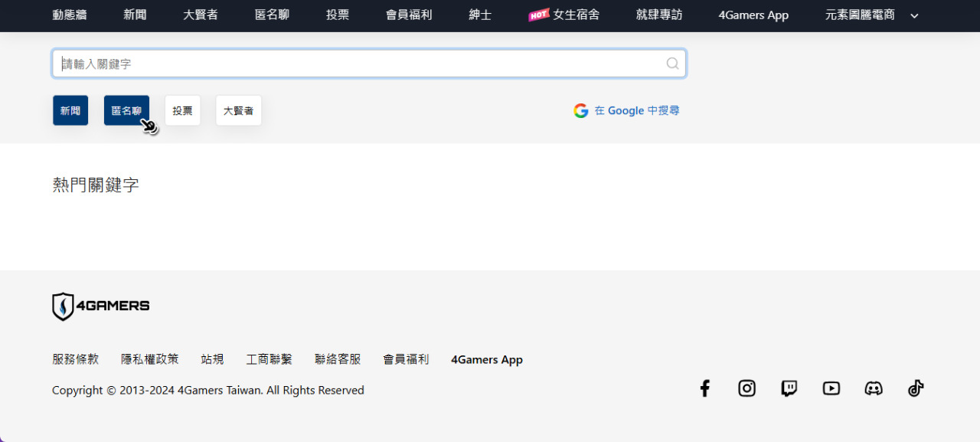Search with 在 Google 中搜尋 link
The width and height of the screenshot is (980, 442).
626,110
